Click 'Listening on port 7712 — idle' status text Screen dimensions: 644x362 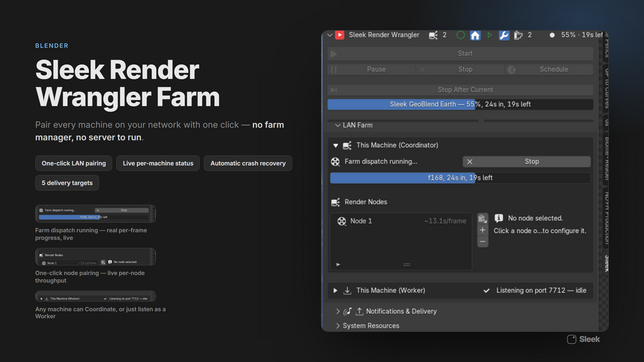click(x=541, y=291)
